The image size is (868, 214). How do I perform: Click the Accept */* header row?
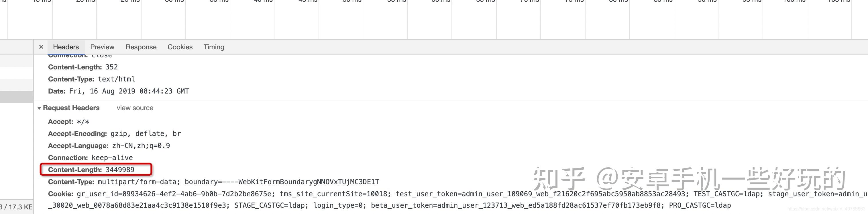tap(69, 122)
